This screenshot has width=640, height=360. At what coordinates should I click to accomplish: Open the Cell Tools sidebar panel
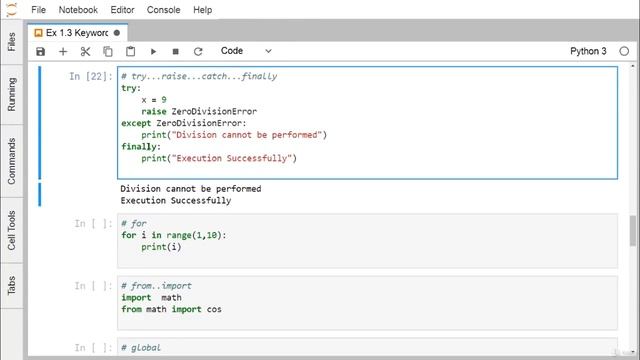click(11, 230)
